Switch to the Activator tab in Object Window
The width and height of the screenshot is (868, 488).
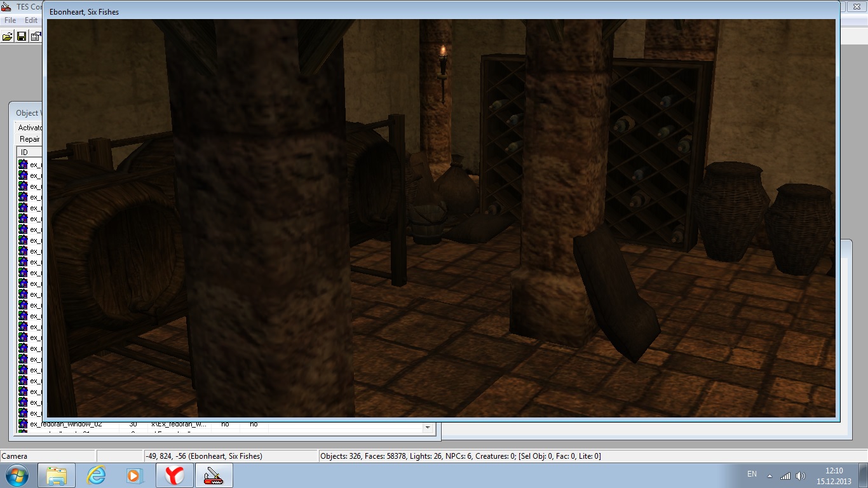pos(30,128)
